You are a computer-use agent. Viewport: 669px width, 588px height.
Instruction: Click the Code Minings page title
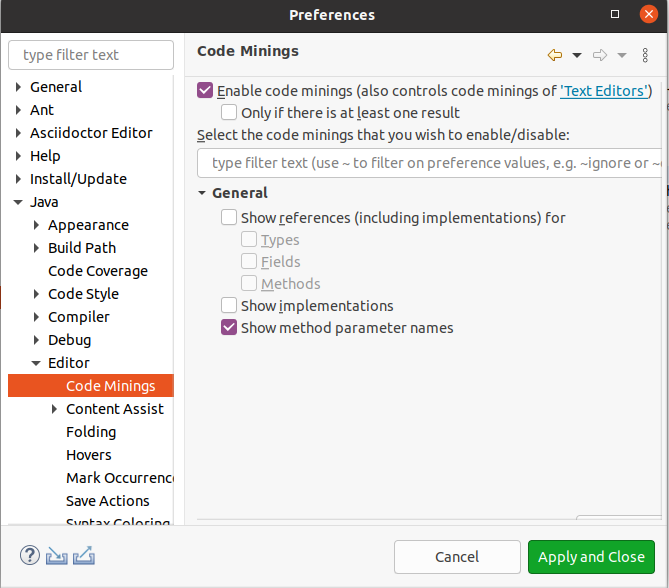click(247, 51)
